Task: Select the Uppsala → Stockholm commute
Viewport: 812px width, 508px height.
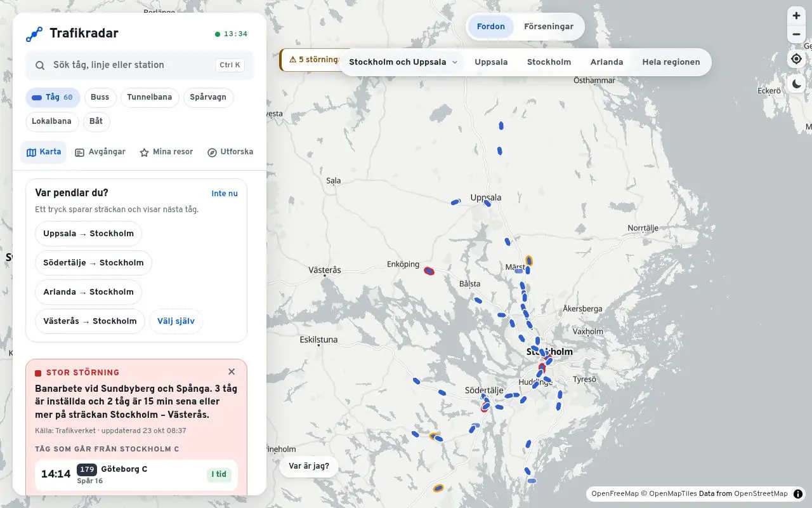Action: click(88, 234)
